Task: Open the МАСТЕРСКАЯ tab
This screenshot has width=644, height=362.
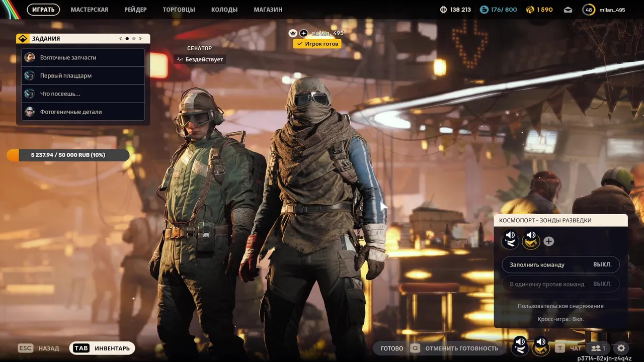Action: click(89, 10)
